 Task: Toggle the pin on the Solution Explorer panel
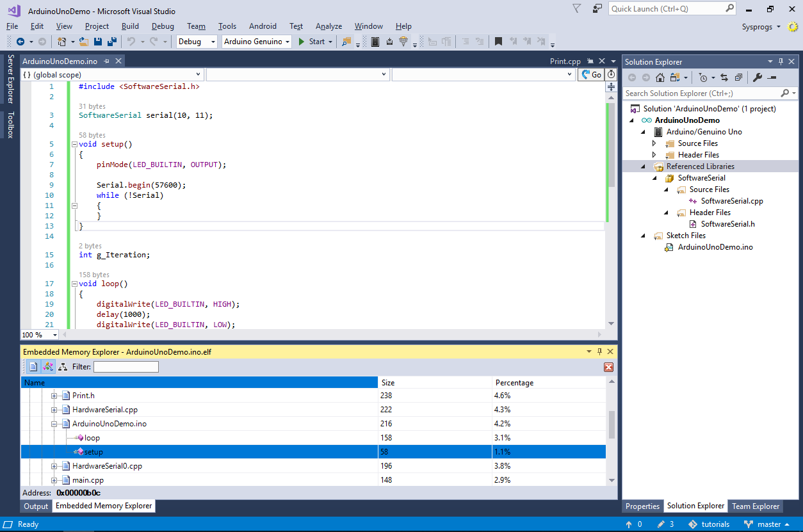(x=781, y=62)
